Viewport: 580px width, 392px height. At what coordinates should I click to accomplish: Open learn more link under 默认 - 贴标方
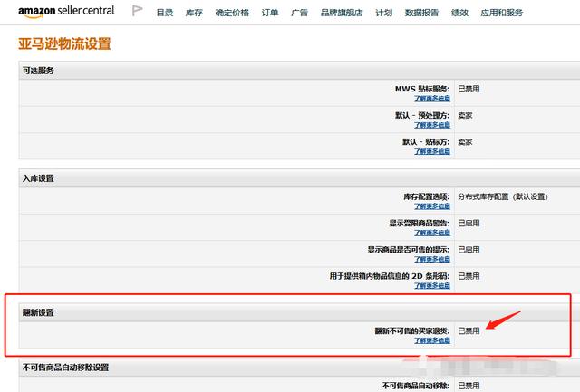click(432, 151)
